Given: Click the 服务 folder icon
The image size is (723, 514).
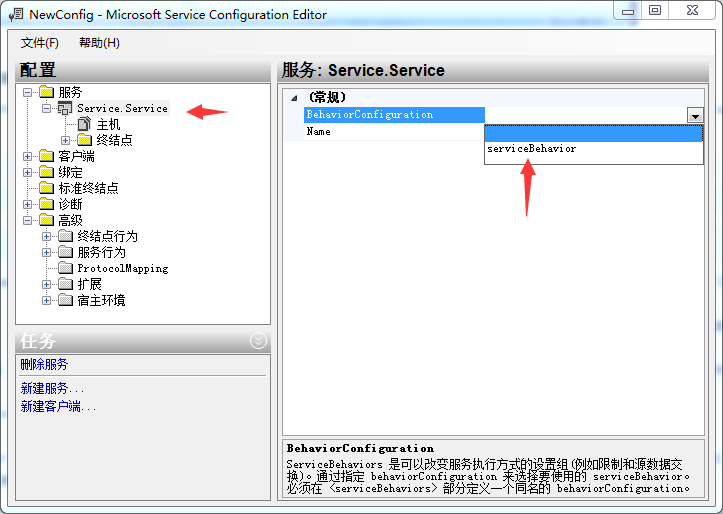Looking at the screenshot, I should tap(47, 92).
